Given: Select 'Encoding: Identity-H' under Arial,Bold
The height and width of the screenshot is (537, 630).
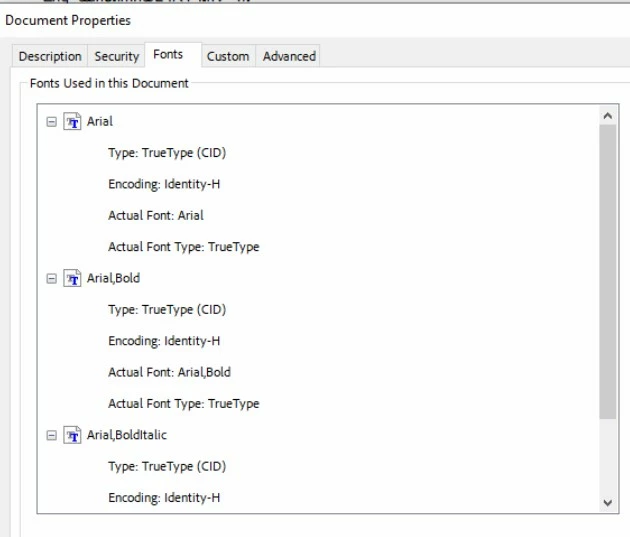Looking at the screenshot, I should click(x=164, y=341).
